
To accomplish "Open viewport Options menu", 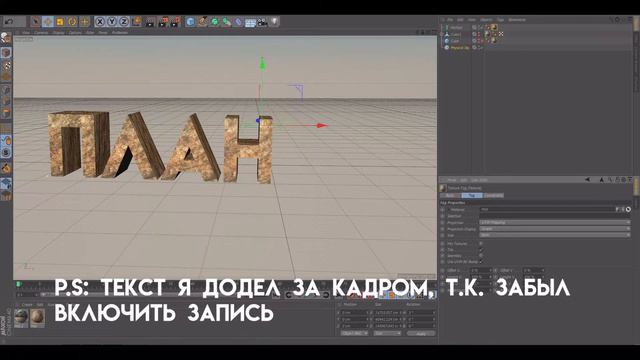I will click(x=75, y=32).
